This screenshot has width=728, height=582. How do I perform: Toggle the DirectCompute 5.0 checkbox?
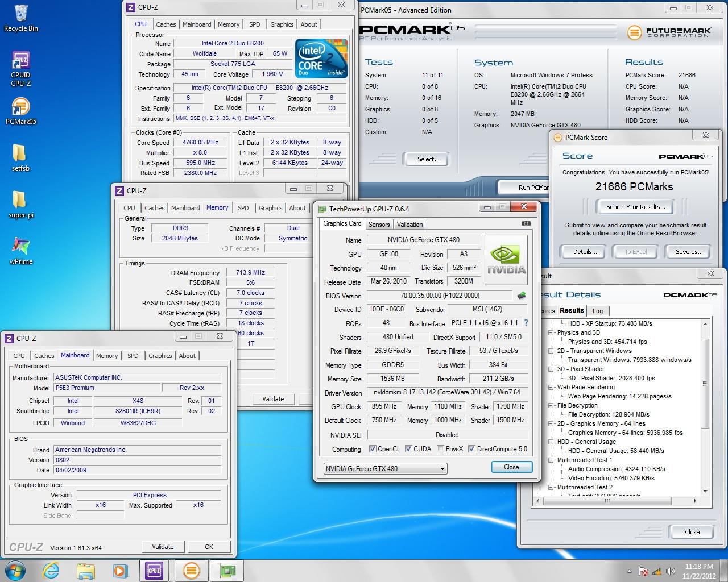point(471,449)
